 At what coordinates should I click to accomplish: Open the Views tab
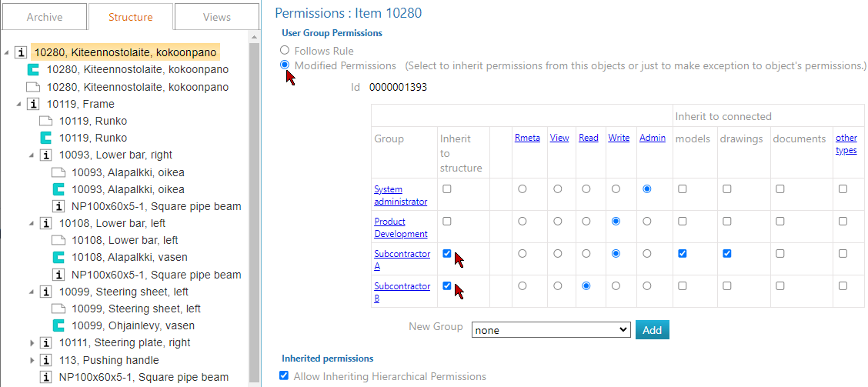coord(217,17)
